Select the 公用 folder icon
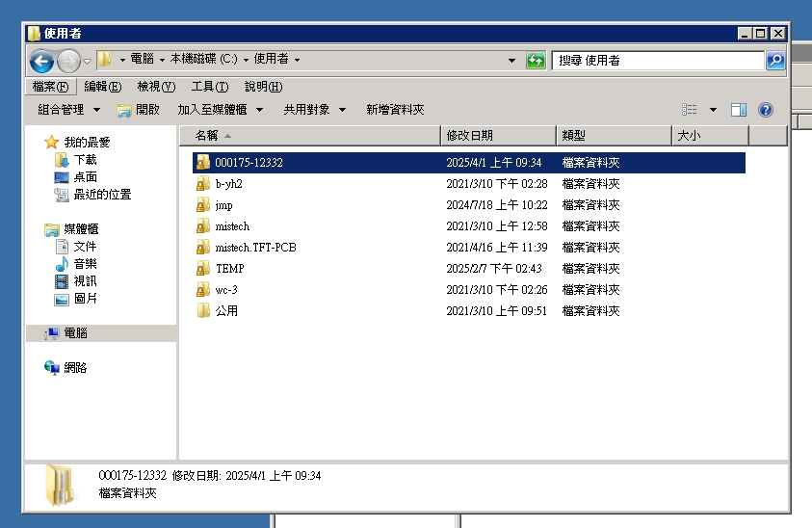The width and height of the screenshot is (812, 528). pos(202,311)
